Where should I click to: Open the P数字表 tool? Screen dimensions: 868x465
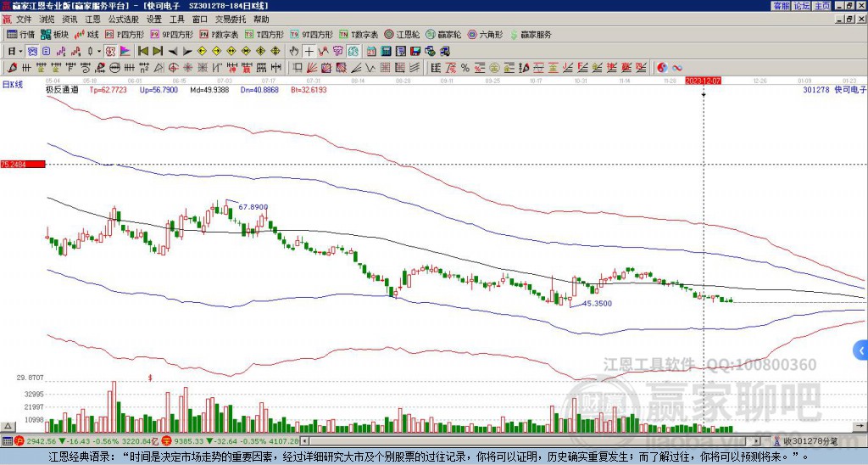click(x=220, y=34)
